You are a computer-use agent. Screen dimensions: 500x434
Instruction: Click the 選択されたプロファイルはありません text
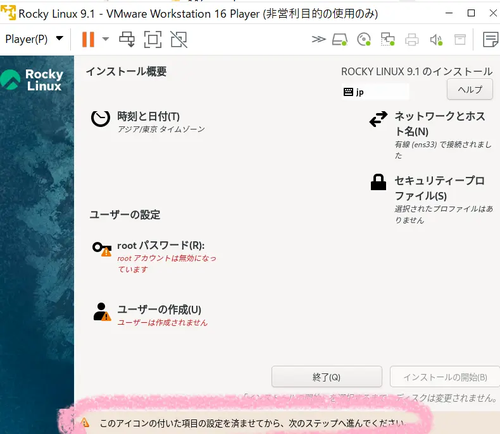[x=444, y=214]
